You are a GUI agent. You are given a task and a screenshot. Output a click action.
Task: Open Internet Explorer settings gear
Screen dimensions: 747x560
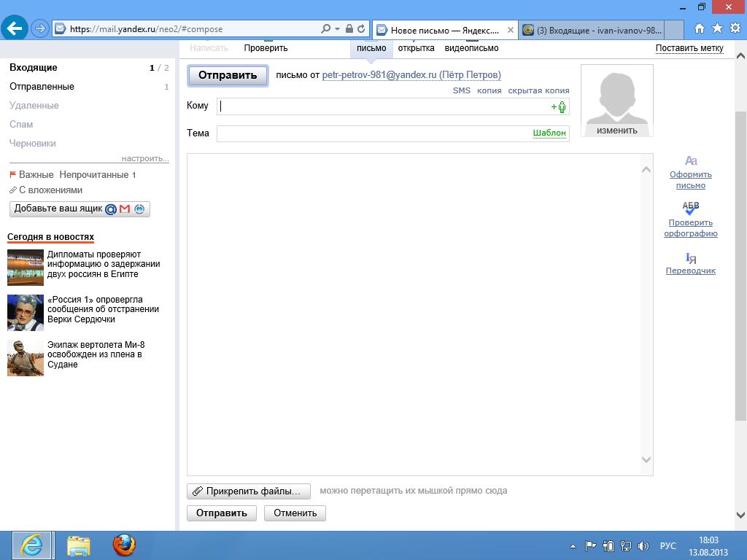735,28
